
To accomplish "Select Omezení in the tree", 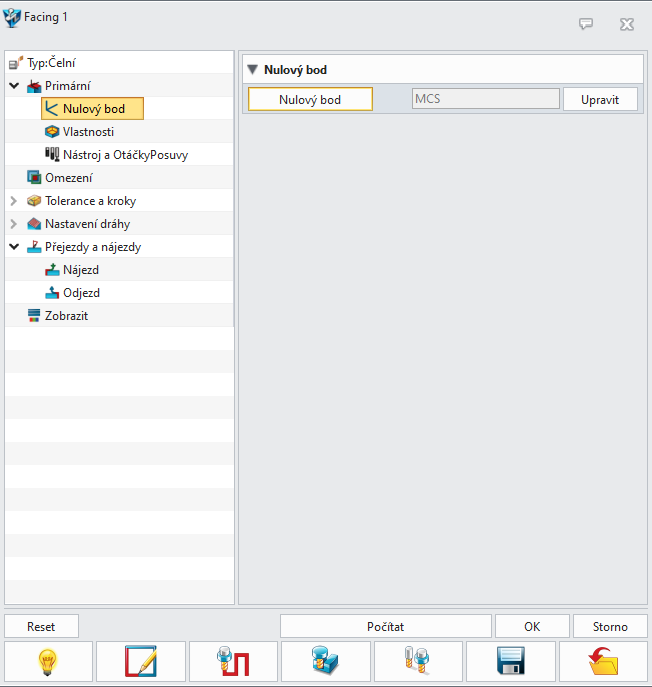I will tap(69, 177).
